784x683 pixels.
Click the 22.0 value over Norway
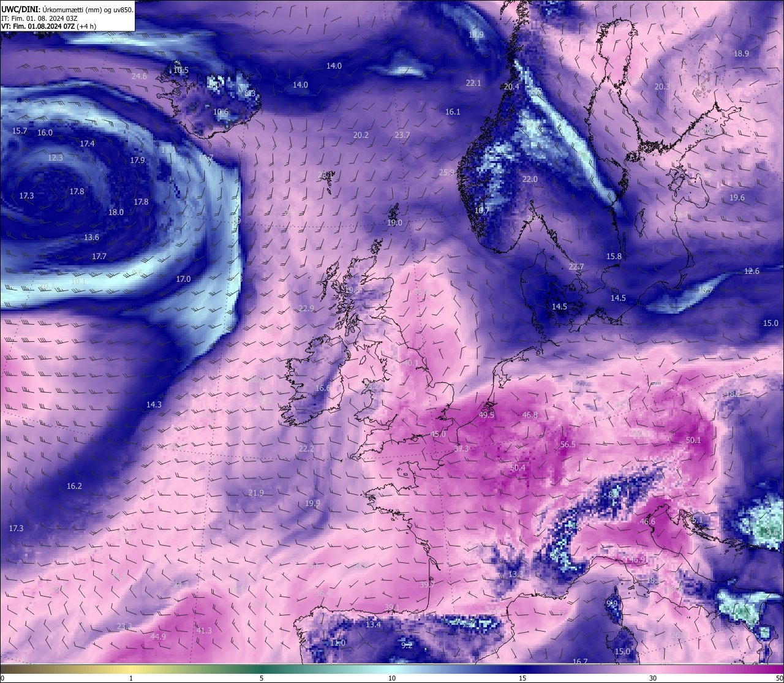click(530, 179)
